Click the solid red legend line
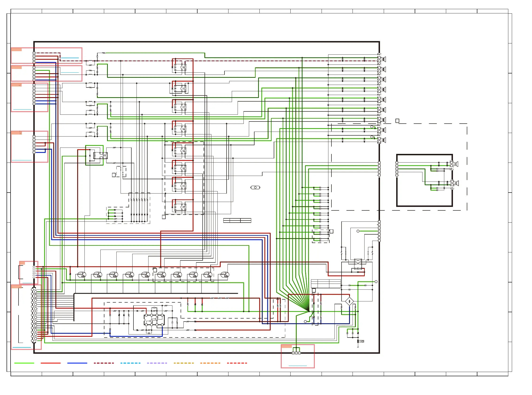 click(51, 363)
